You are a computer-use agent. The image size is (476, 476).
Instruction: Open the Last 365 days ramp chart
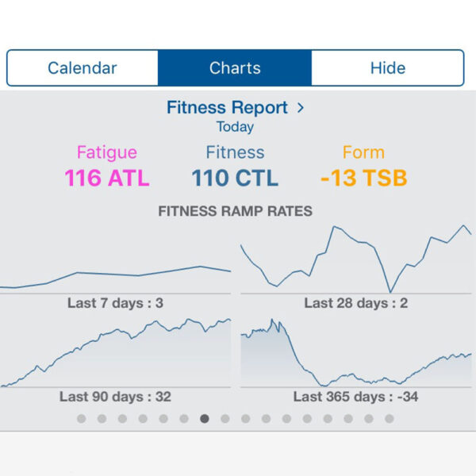pyautogui.click(x=355, y=355)
